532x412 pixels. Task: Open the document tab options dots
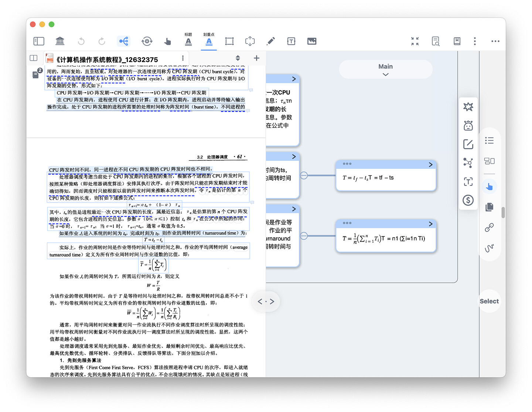(183, 58)
